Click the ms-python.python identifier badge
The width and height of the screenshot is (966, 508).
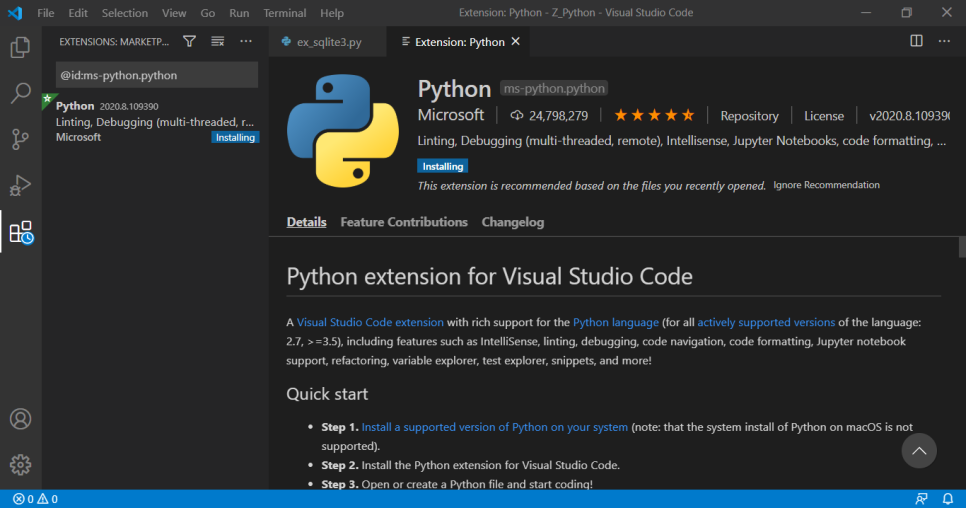(554, 88)
